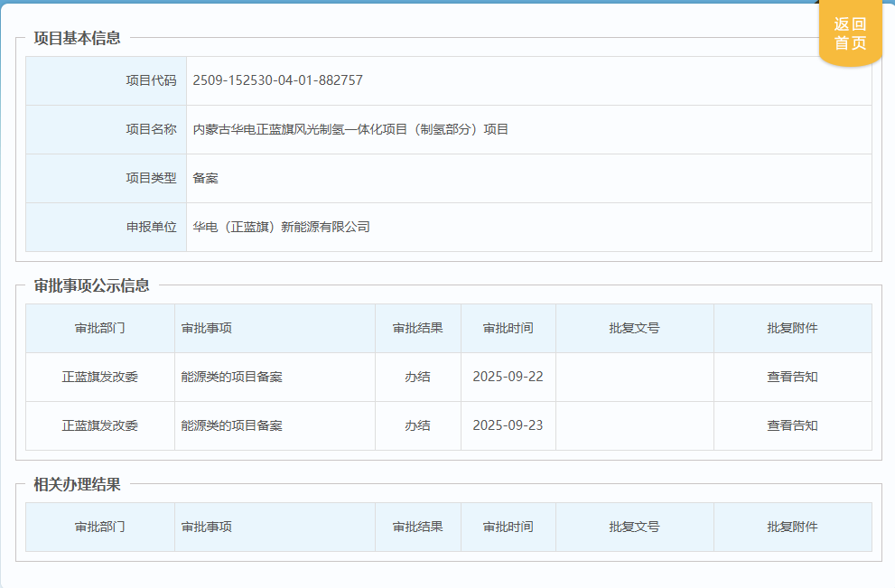The width and height of the screenshot is (895, 588).
Task: Click 审批部门 header in 相关办理结果 table
Action: [x=99, y=527]
